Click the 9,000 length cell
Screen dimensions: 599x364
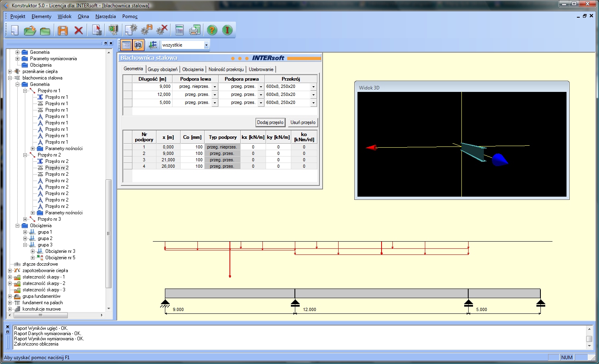coord(152,87)
